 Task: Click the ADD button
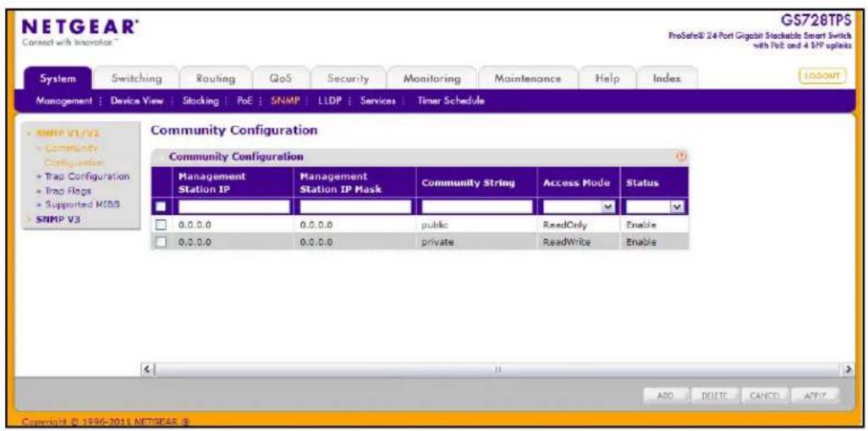tap(666, 395)
